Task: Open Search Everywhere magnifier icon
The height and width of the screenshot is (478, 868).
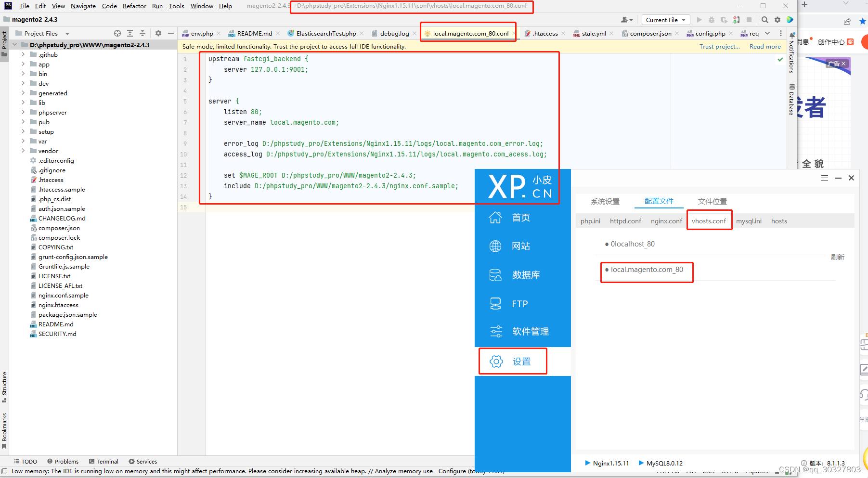Action: click(765, 20)
